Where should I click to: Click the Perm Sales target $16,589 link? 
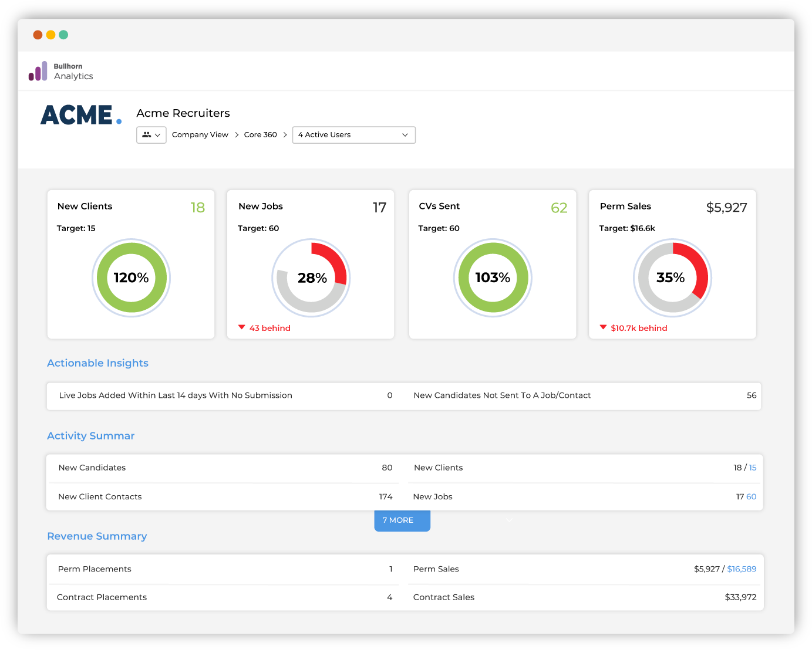[742, 569]
